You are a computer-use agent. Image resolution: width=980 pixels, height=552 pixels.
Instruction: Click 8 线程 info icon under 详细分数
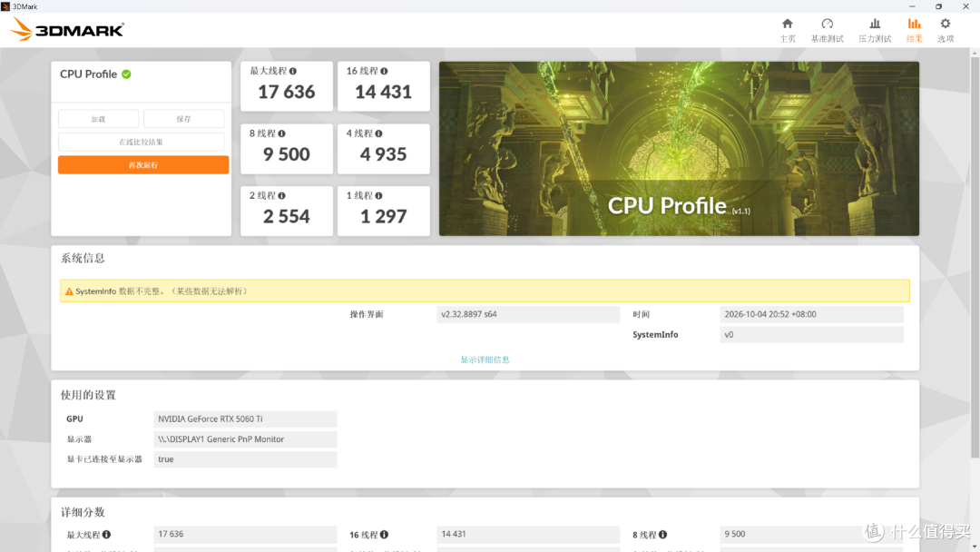[663, 535]
